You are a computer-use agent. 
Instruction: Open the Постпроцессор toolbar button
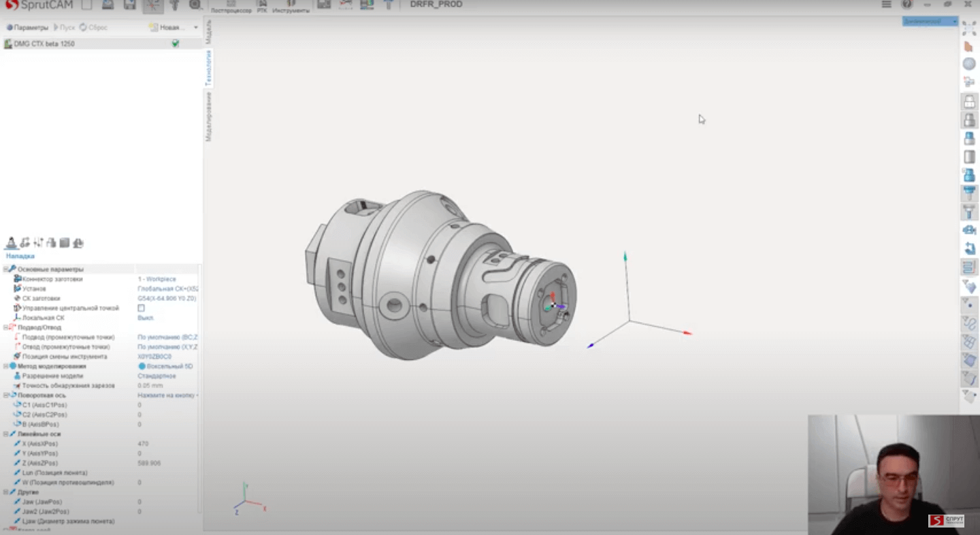(231, 7)
